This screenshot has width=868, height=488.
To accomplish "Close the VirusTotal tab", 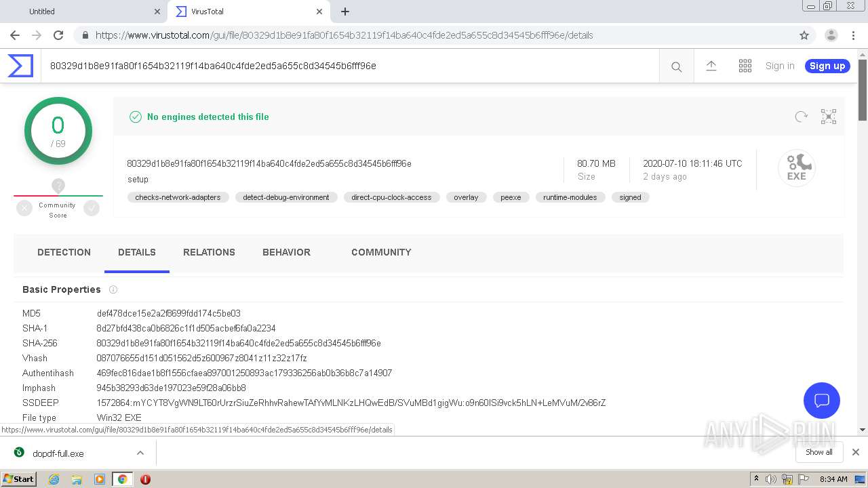I will pyautogui.click(x=319, y=12).
